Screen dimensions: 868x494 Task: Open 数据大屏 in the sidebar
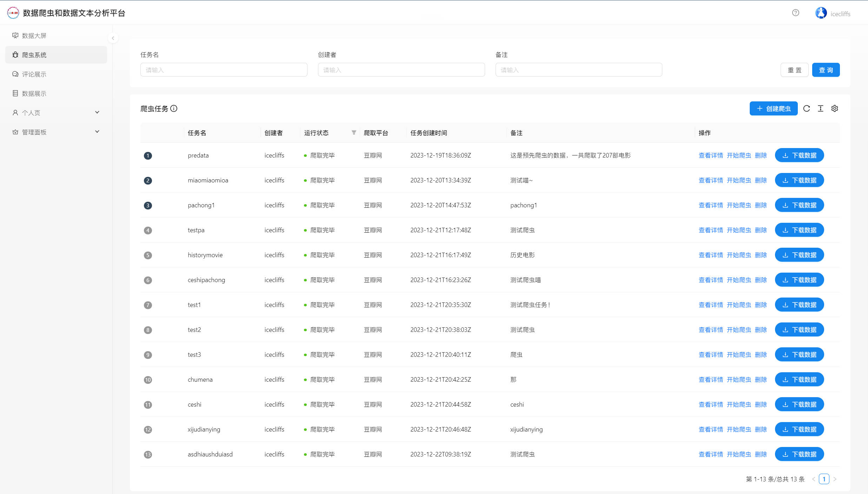34,36
